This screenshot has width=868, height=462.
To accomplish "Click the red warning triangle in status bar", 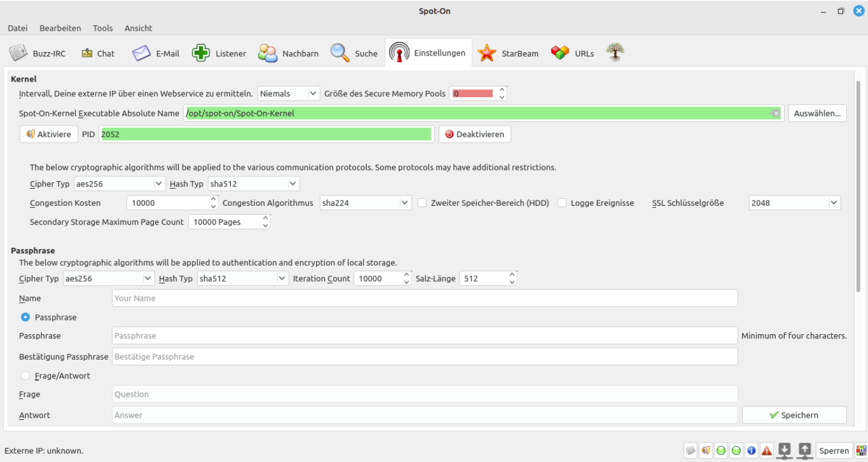I will click(x=767, y=451).
